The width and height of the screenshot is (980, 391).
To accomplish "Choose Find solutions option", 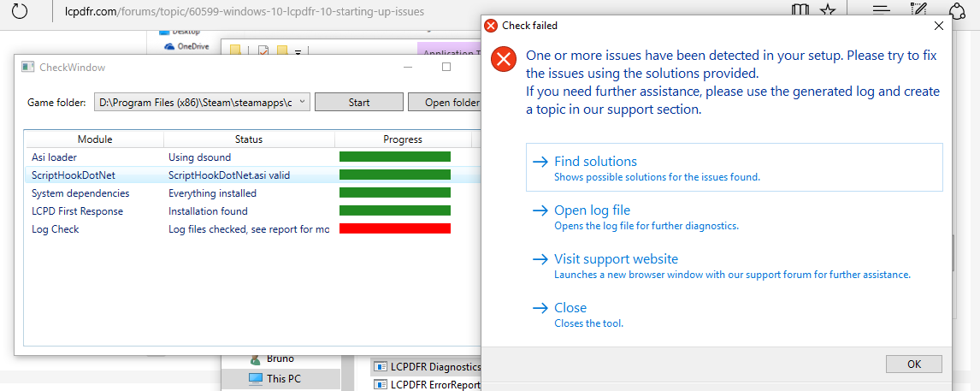I will (x=735, y=168).
